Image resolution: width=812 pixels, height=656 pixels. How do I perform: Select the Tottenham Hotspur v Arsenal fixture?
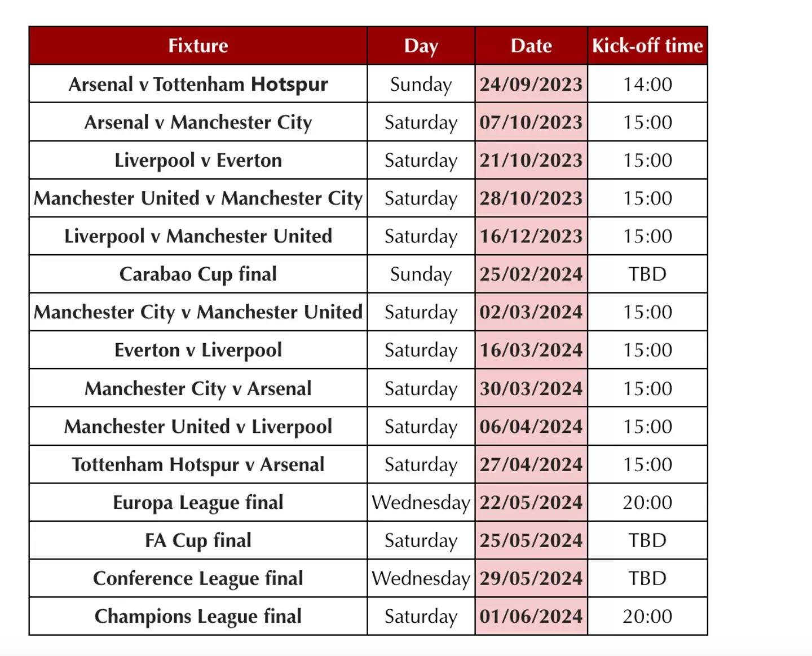198,464
